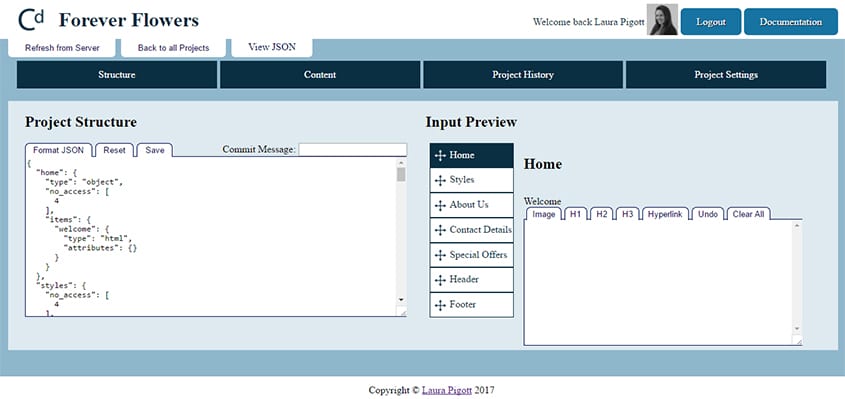Click the move handle icon beside Home

click(440, 156)
